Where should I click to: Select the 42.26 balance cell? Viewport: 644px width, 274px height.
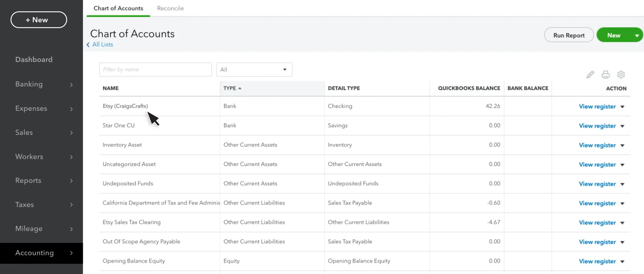(x=493, y=106)
